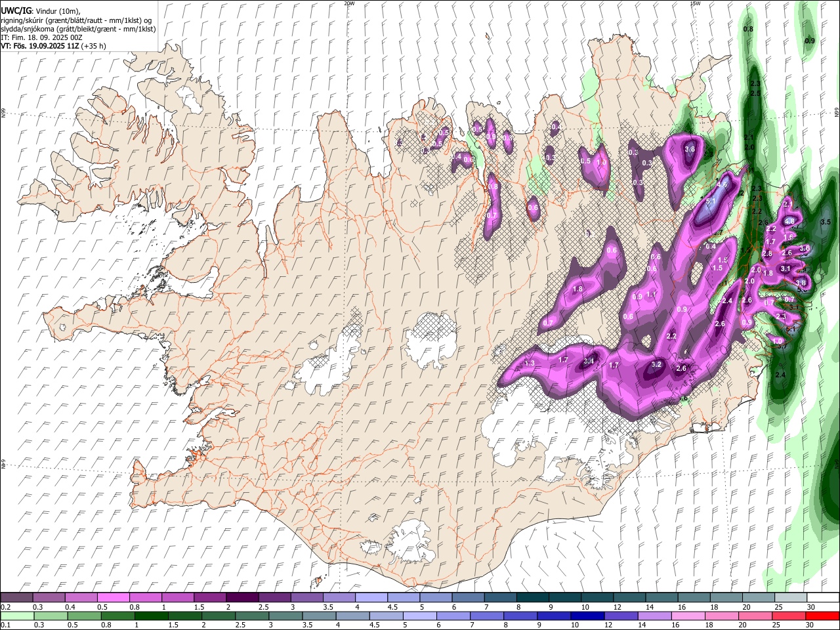The width and height of the screenshot is (840, 630).
Task: Select the bright pink 0.5–0.8 upper legend swatch
Action: coord(113,597)
